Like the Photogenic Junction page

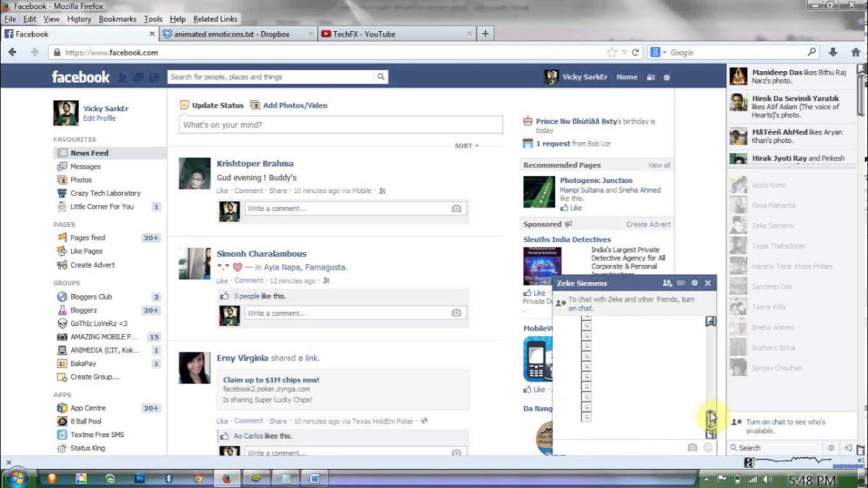tap(571, 208)
